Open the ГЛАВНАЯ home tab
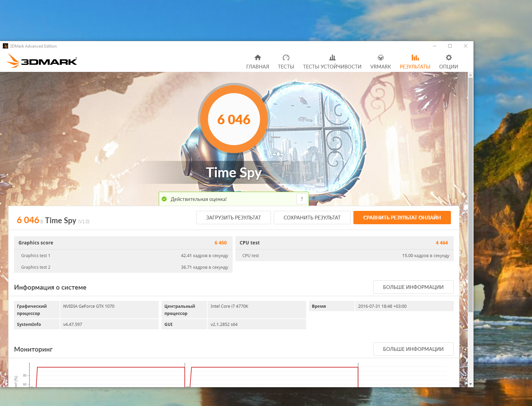This screenshot has height=406, width=532. (258, 62)
